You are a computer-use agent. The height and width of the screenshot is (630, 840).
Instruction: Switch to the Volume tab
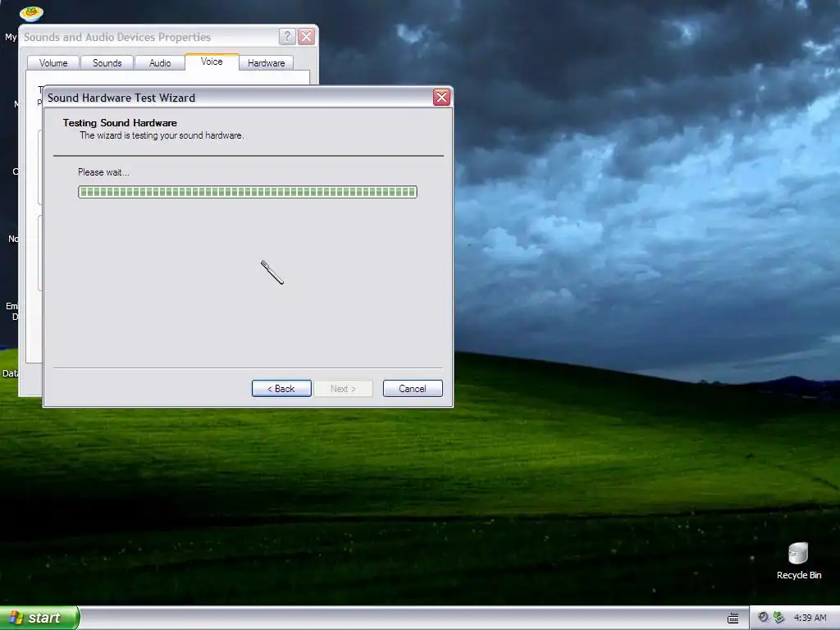point(53,62)
